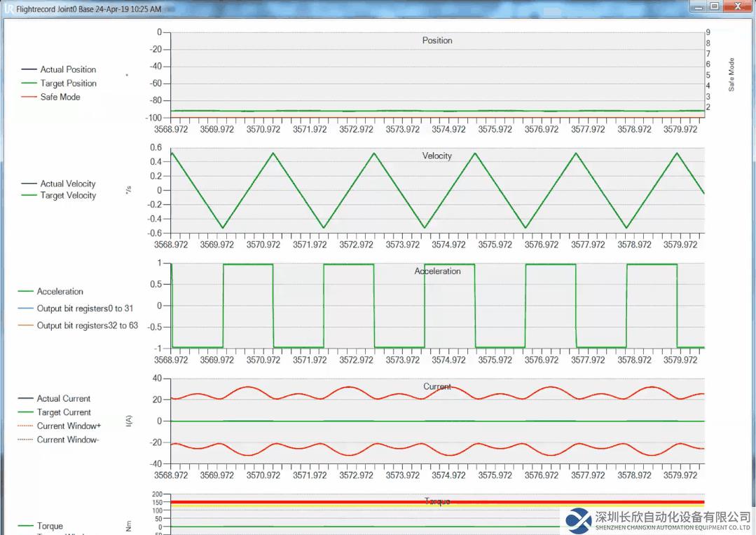756x535 pixels.
Task: Minimize the Flightrecord window
Action: 697,6
